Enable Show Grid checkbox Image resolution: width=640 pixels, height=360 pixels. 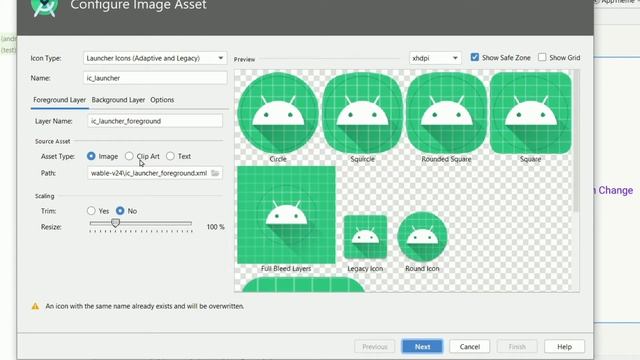[x=542, y=57]
